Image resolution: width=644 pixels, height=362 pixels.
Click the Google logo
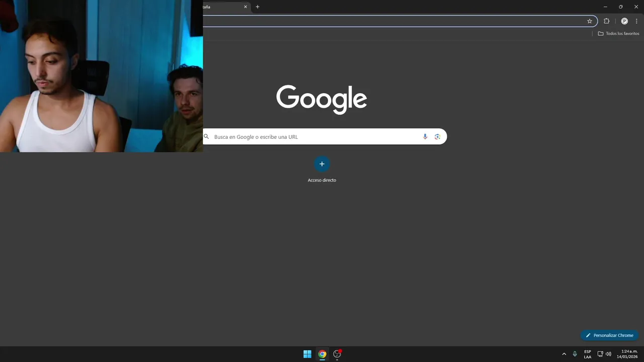tap(321, 99)
